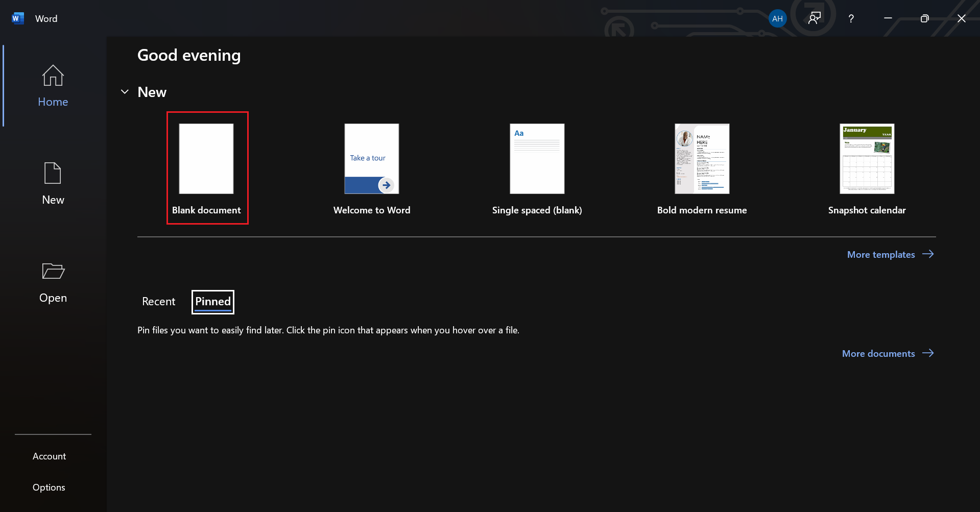The image size is (980, 512).
Task: Close the Word window
Action: coord(961,18)
